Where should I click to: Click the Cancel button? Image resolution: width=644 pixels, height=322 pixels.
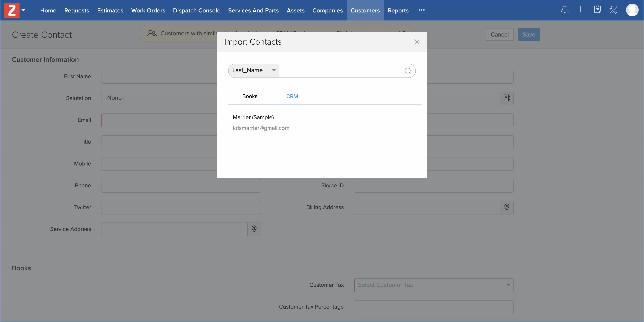coord(499,34)
